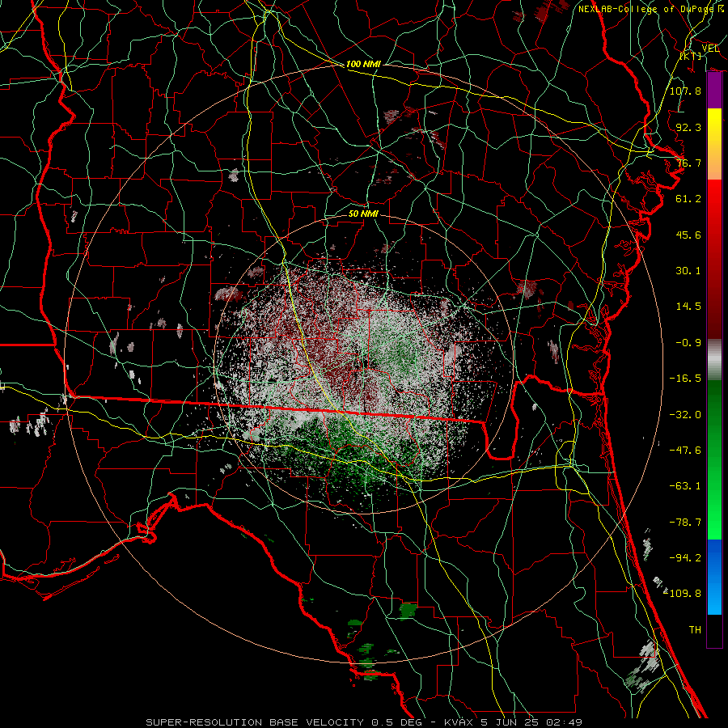
Task: Select the -109.8 legend value
Action: click(683, 594)
